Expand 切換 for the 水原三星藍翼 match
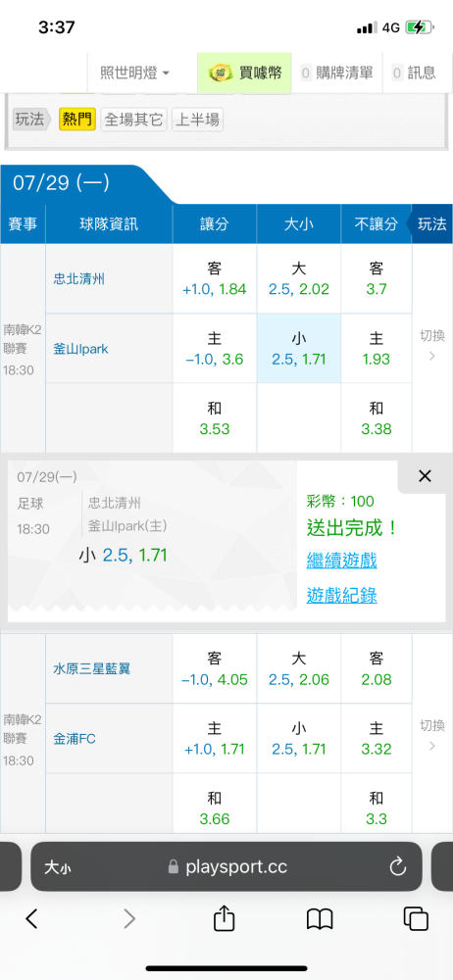The width and height of the screenshot is (453, 980). (432, 735)
